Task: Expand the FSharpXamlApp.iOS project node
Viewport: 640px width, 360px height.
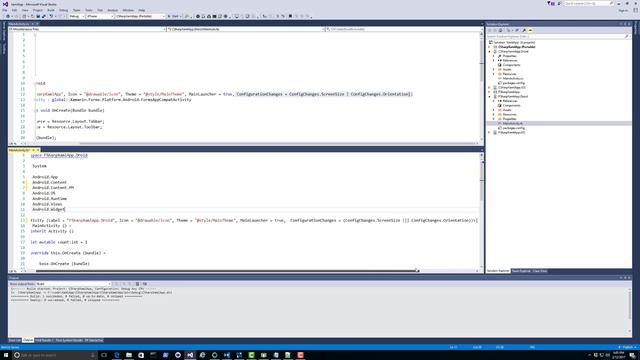Action: (x=490, y=132)
